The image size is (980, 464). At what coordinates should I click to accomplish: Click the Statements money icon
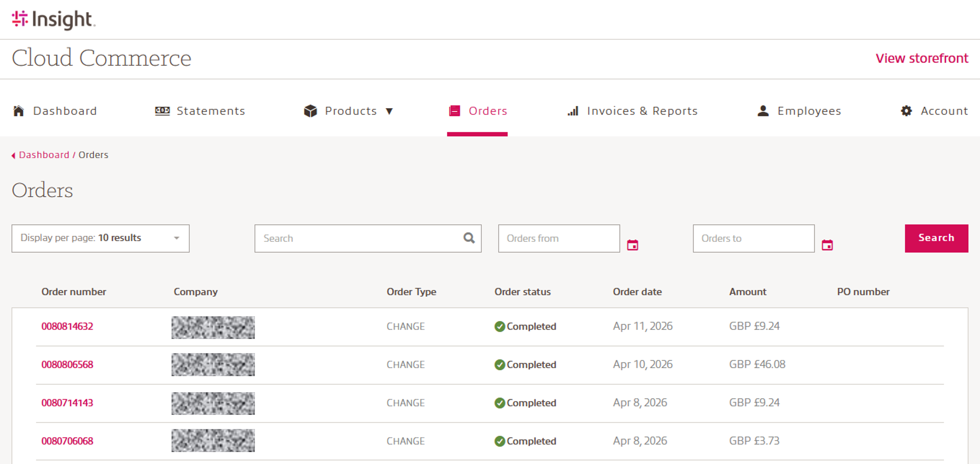pyautogui.click(x=162, y=111)
